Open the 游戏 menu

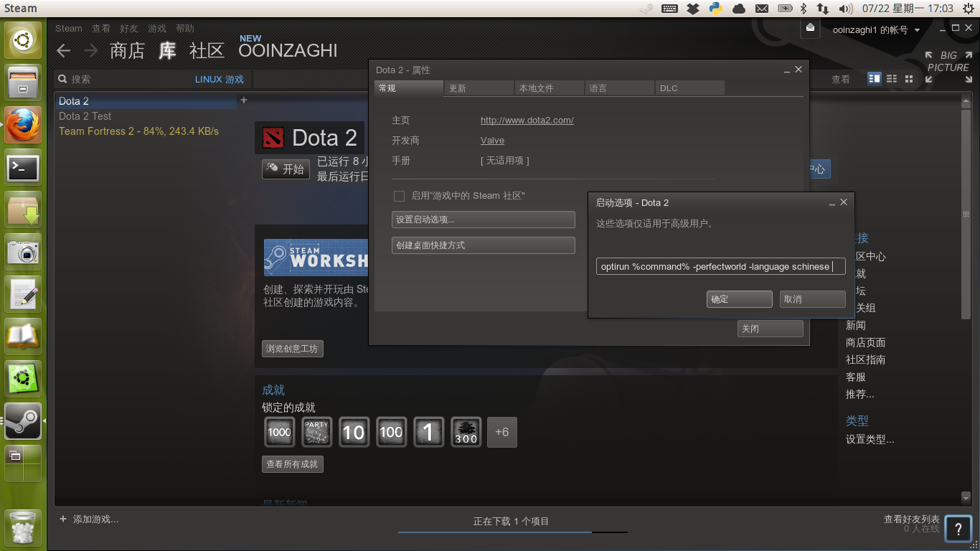pyautogui.click(x=157, y=29)
